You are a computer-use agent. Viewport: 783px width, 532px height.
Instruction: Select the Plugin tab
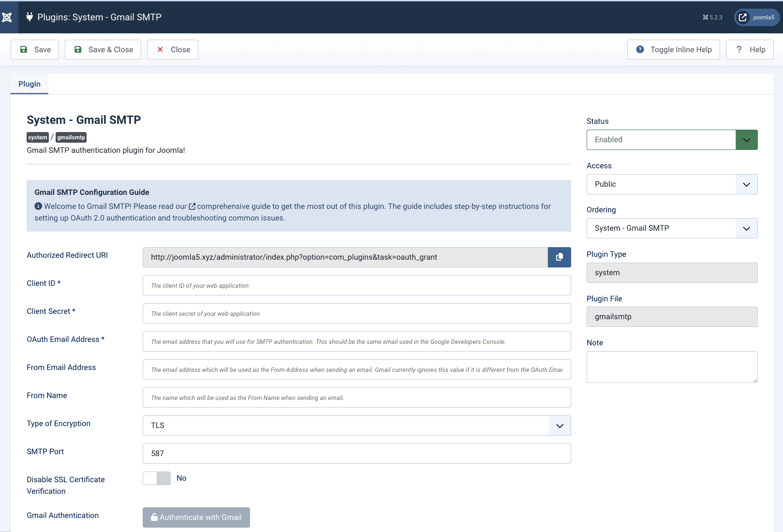tap(30, 84)
